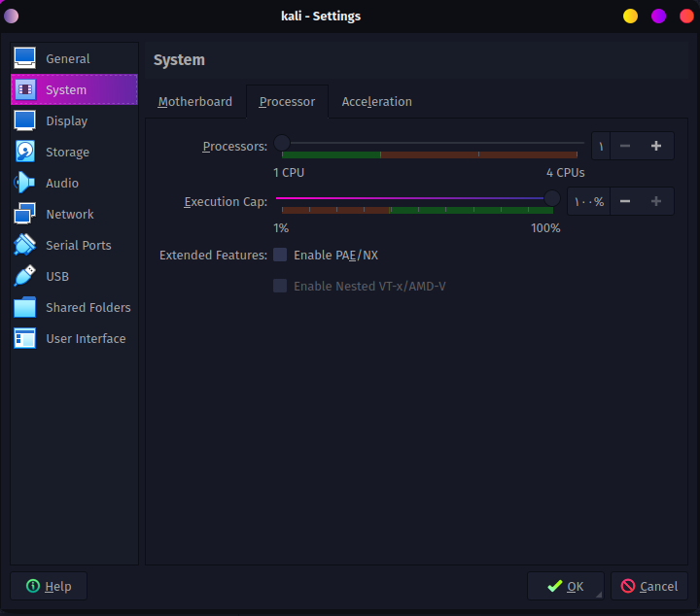Click the execution cap percent field
The height and width of the screenshot is (616, 700).
pos(589,202)
